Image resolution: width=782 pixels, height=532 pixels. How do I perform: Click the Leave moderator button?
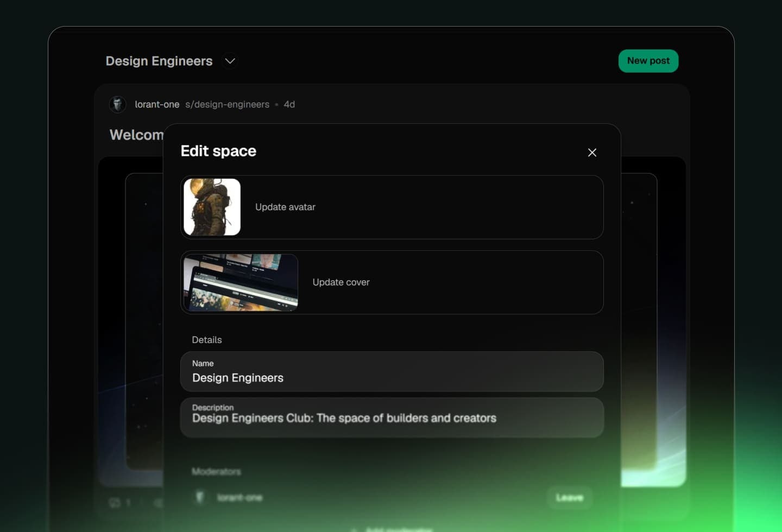tap(569, 497)
